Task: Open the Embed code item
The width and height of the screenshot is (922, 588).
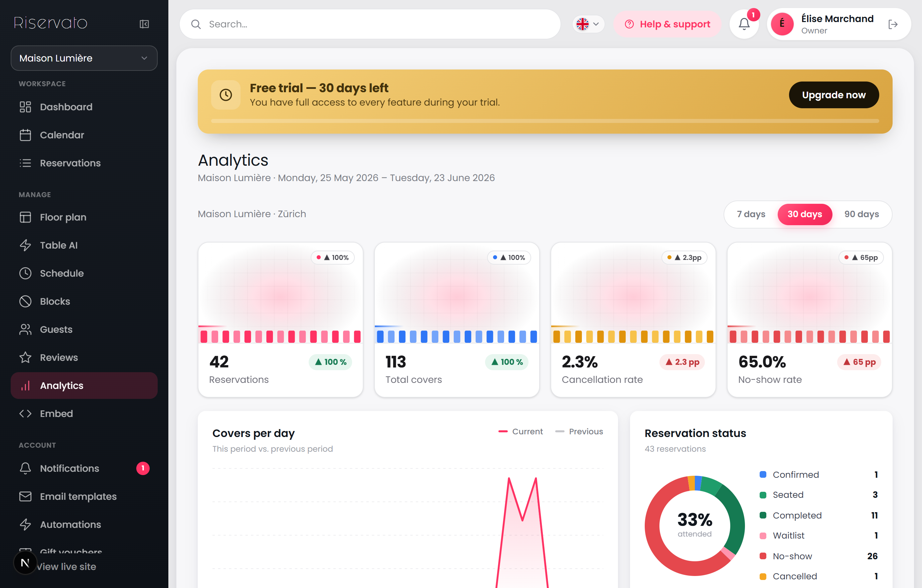Action: [x=84, y=414]
